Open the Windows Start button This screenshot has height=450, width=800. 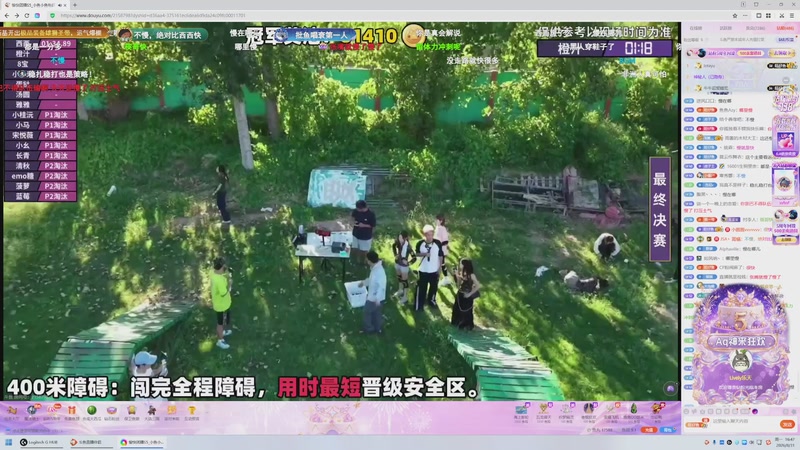pyautogui.click(x=8, y=442)
